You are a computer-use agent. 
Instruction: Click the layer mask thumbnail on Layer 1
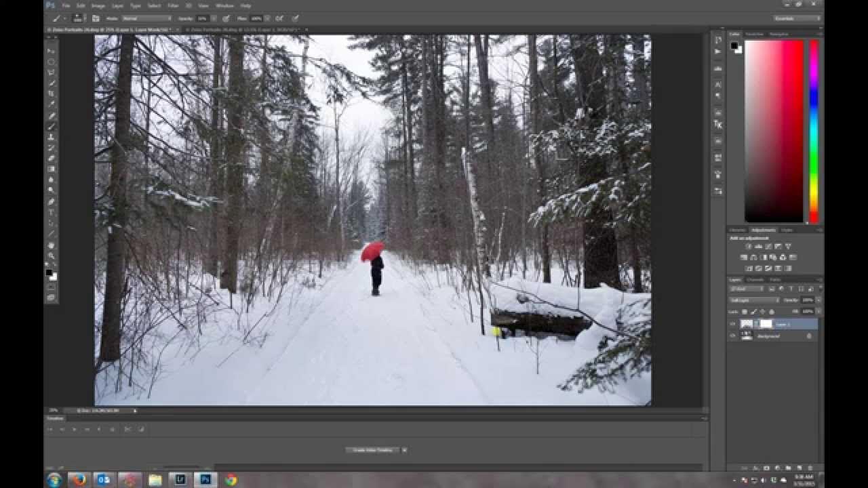point(766,324)
